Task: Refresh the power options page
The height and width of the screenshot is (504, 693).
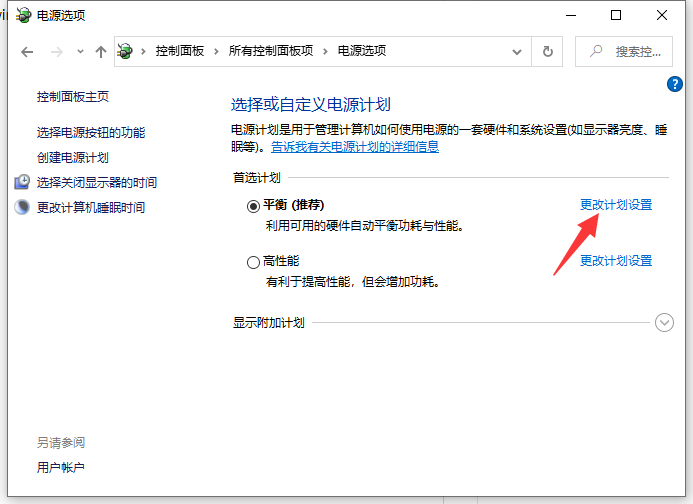Action: [x=548, y=52]
